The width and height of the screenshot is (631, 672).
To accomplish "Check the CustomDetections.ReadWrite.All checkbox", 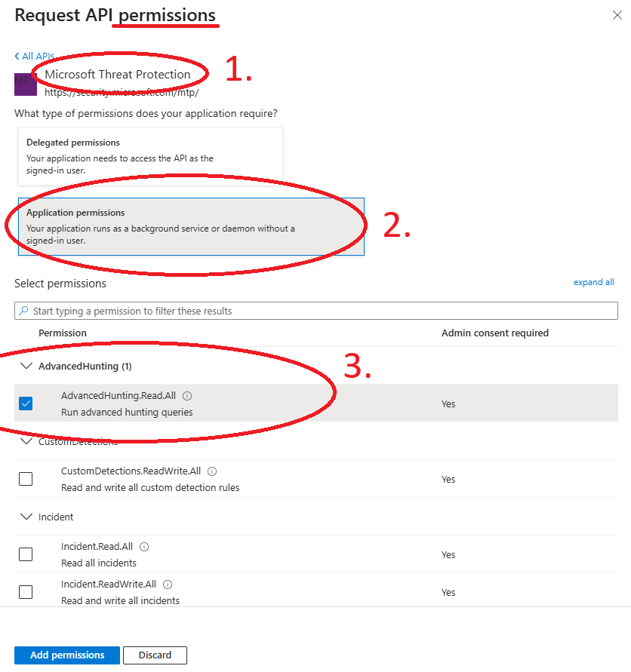I will point(26,479).
